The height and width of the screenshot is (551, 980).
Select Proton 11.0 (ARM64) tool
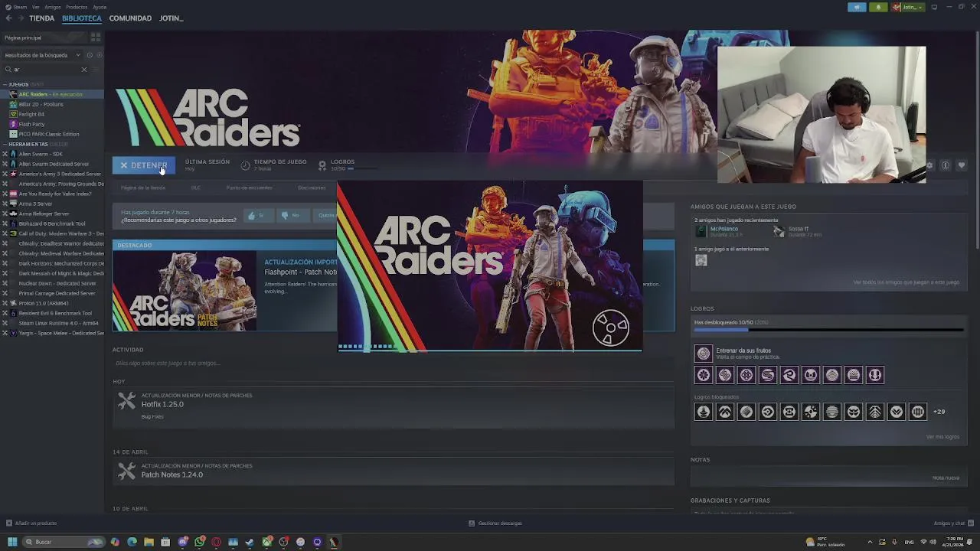52,303
